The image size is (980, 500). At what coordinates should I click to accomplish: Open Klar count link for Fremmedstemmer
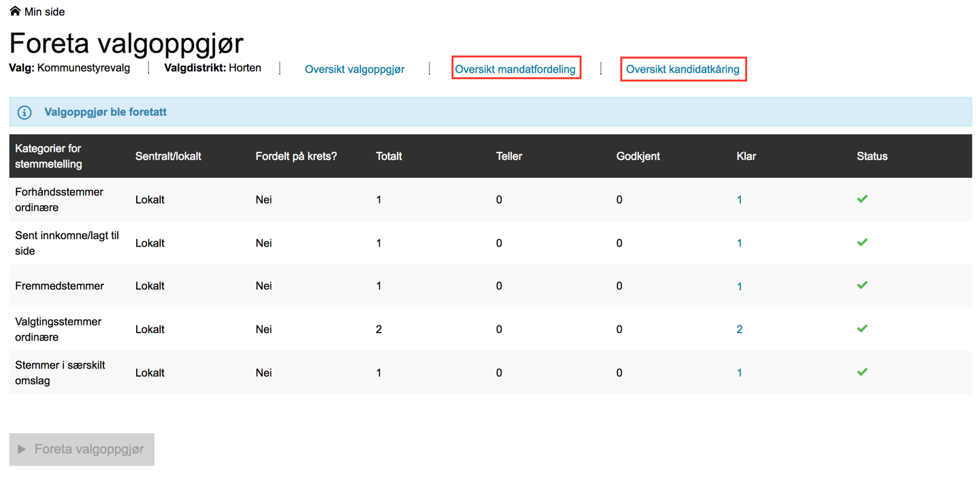740,287
